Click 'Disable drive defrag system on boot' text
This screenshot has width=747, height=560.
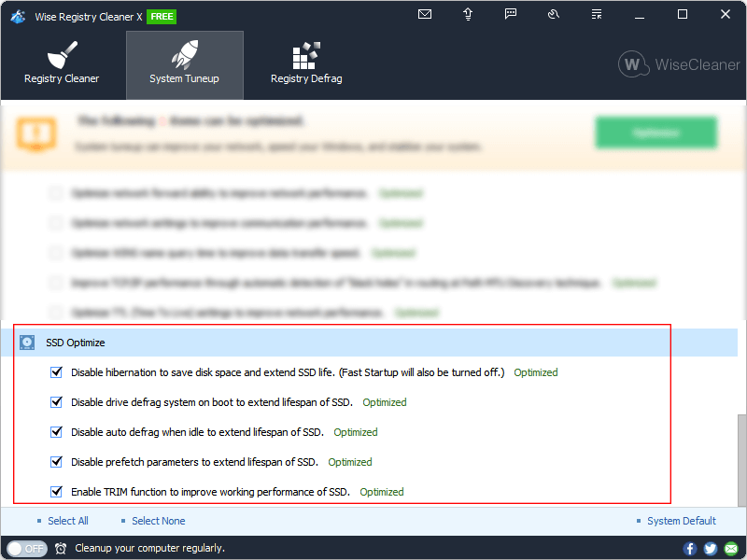(212, 402)
